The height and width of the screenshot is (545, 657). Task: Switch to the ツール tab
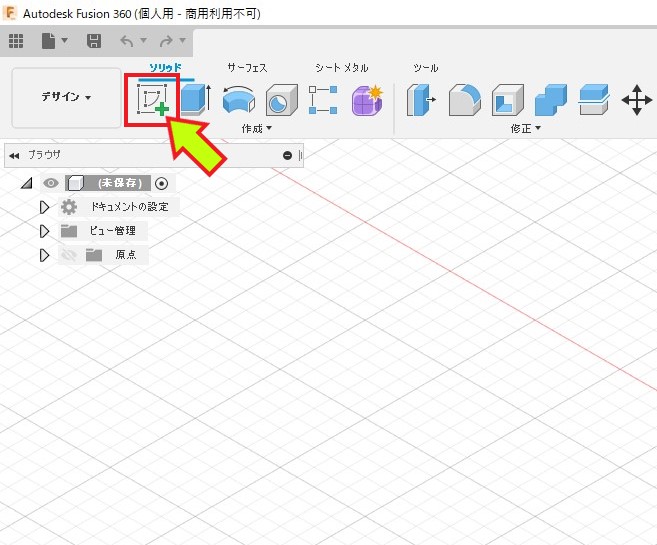pyautogui.click(x=426, y=67)
